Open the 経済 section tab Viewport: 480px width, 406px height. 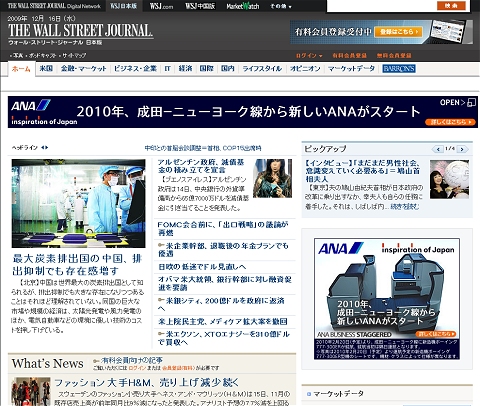pos(185,69)
